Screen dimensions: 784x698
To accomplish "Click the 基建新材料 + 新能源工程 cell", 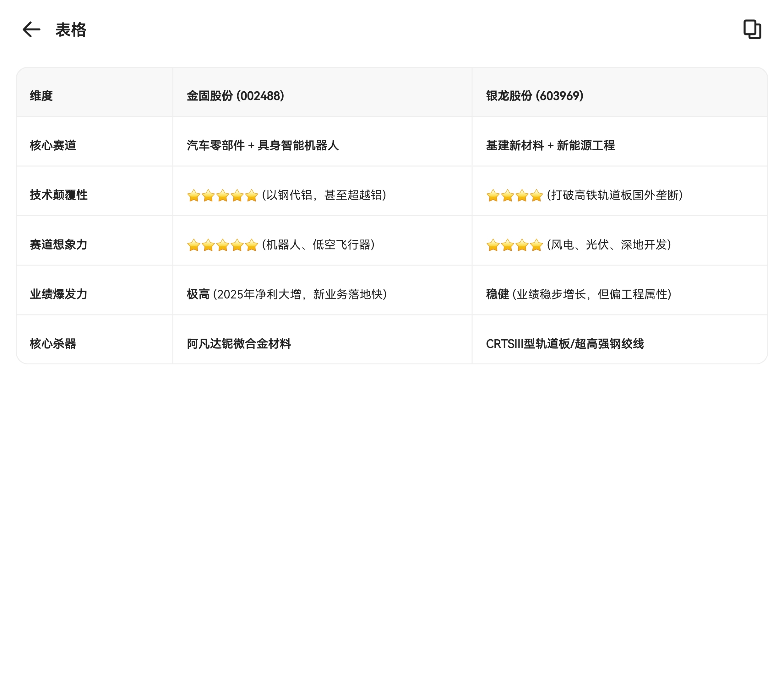I will click(550, 145).
